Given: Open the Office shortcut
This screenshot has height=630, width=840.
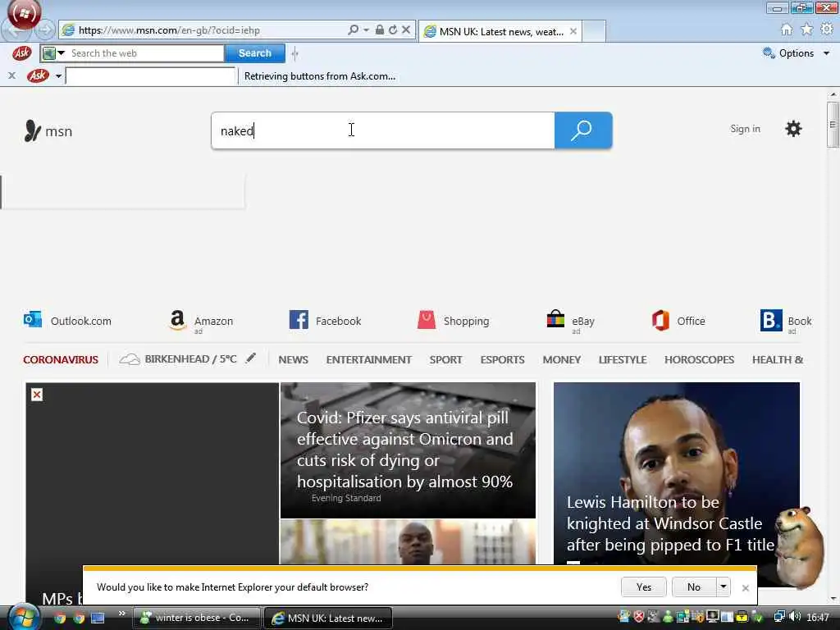Looking at the screenshot, I should pos(678,321).
